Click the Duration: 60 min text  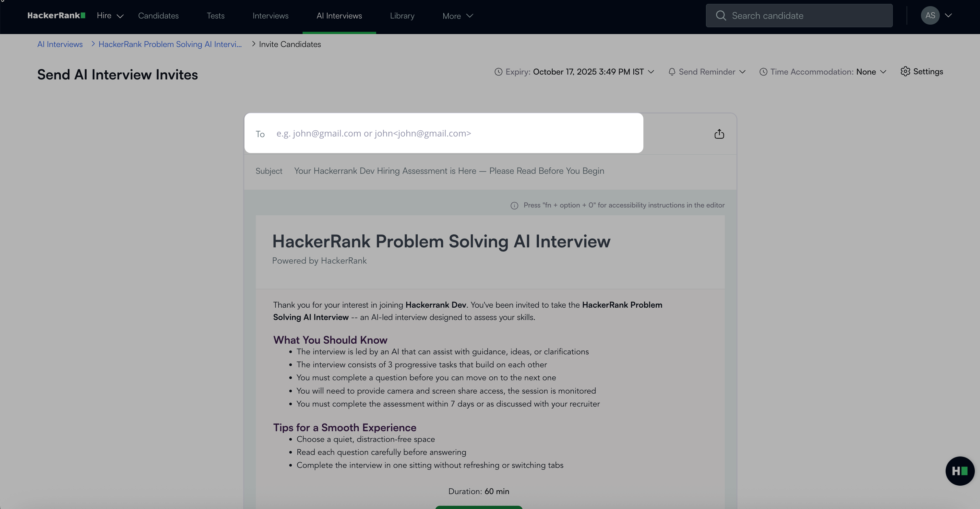point(479,491)
